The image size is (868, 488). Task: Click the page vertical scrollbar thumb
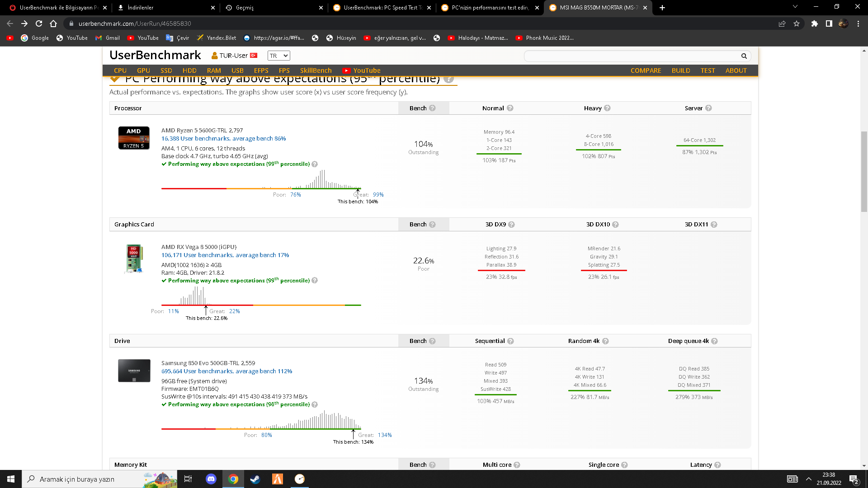point(864,172)
